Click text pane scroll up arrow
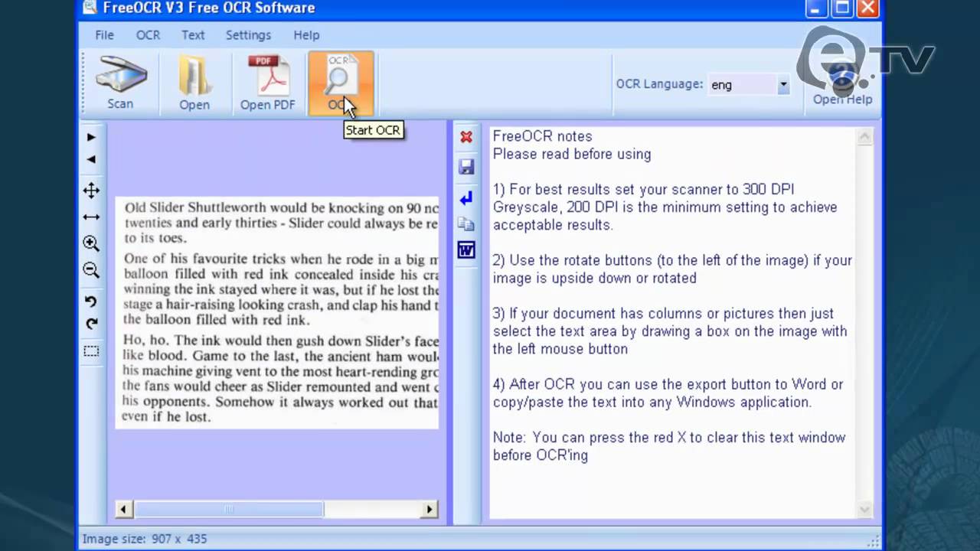This screenshot has height=551, width=980. click(x=864, y=137)
